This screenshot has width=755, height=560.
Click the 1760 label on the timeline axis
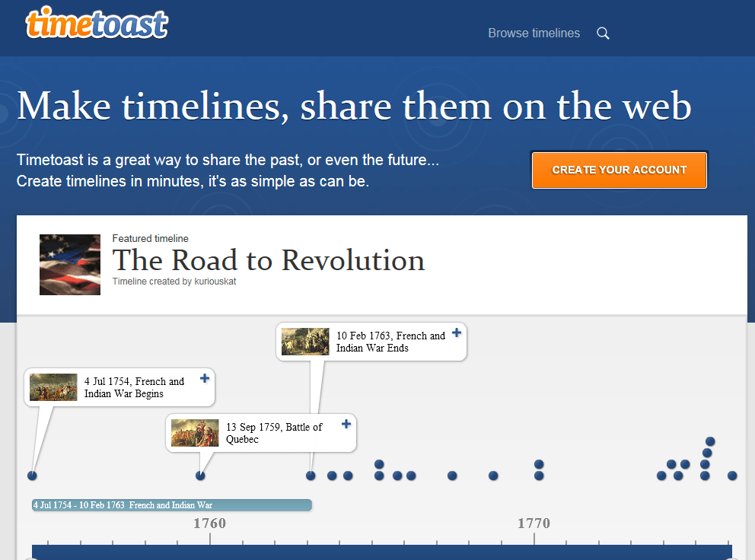pos(209,523)
